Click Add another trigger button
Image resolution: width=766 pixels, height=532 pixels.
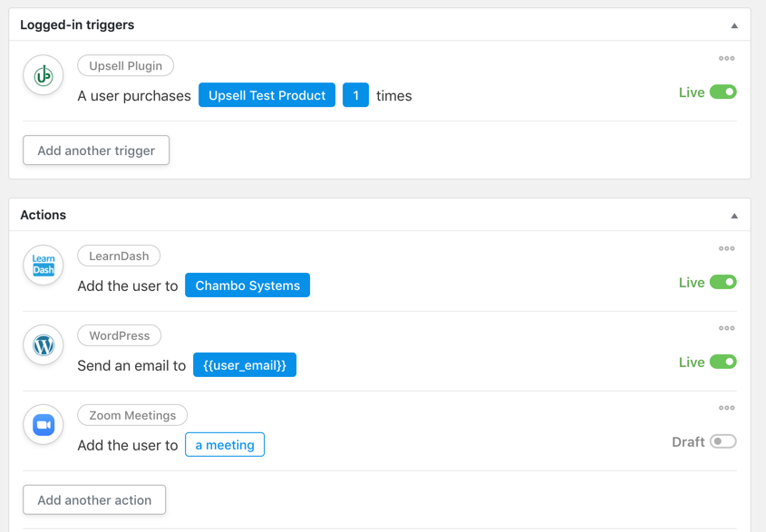click(x=96, y=150)
